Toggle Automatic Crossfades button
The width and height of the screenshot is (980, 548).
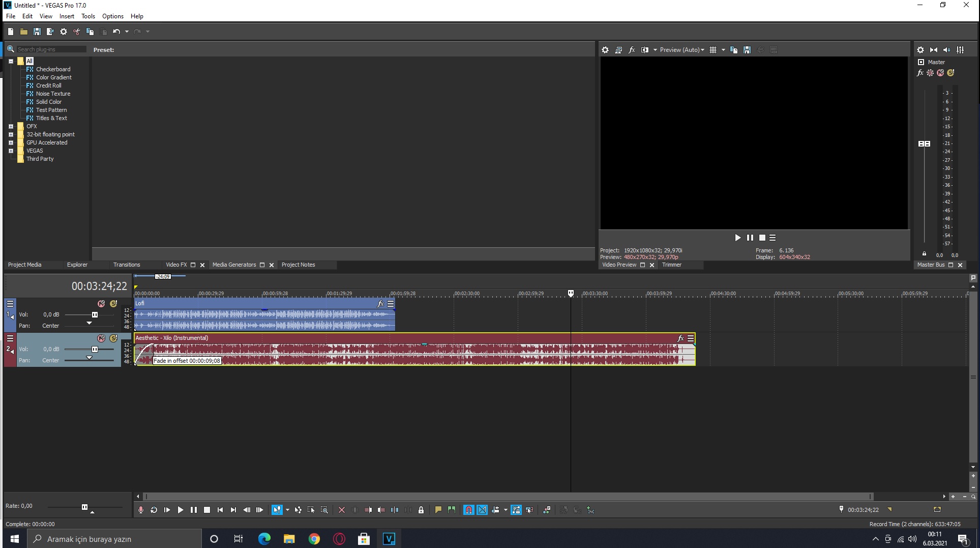482,510
